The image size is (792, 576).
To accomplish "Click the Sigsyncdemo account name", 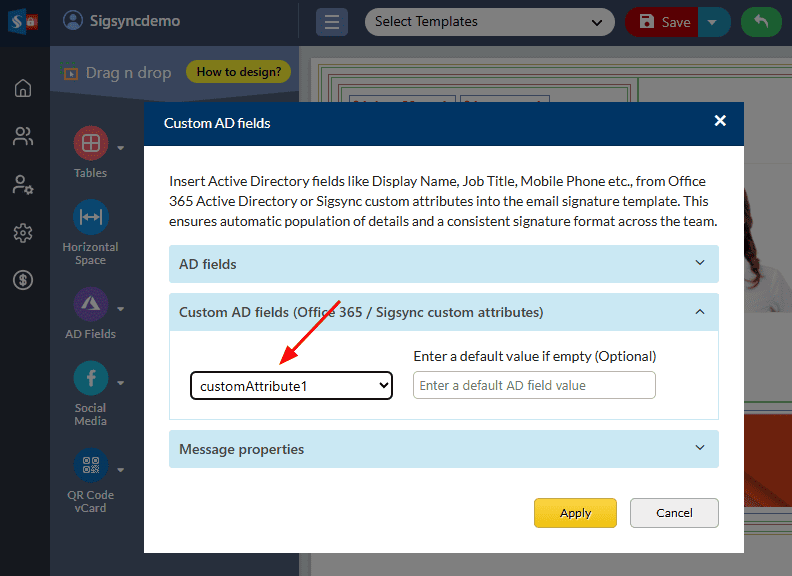I will (135, 21).
